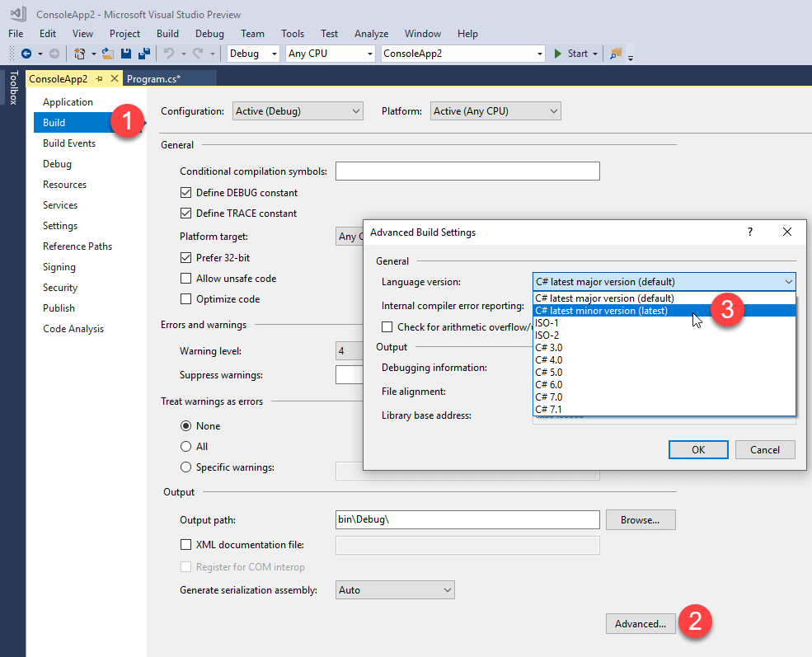
Task: Click OK in Advanced Build Settings
Action: [698, 450]
